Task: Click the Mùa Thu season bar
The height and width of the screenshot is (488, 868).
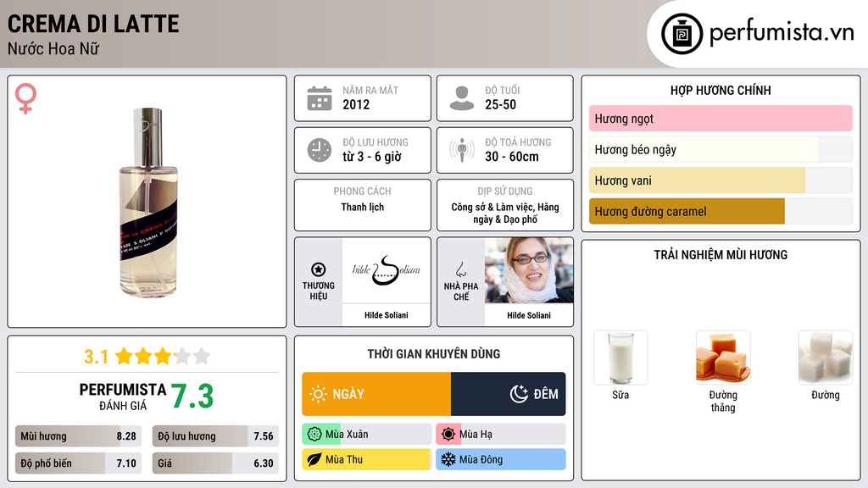Action: (x=367, y=459)
